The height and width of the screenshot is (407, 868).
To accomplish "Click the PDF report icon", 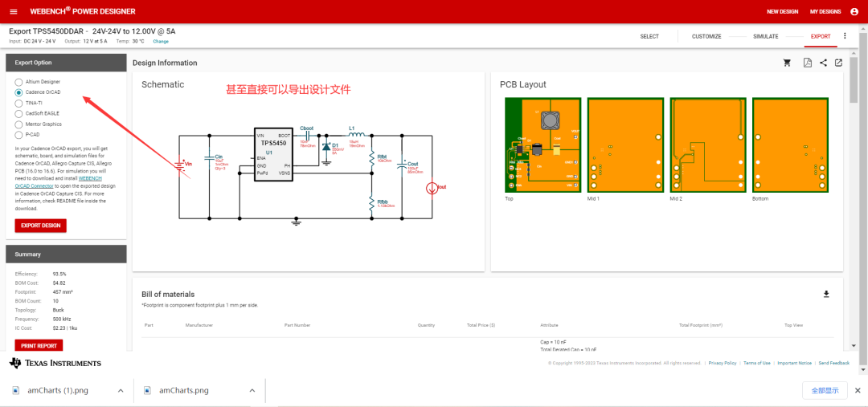I will click(808, 63).
